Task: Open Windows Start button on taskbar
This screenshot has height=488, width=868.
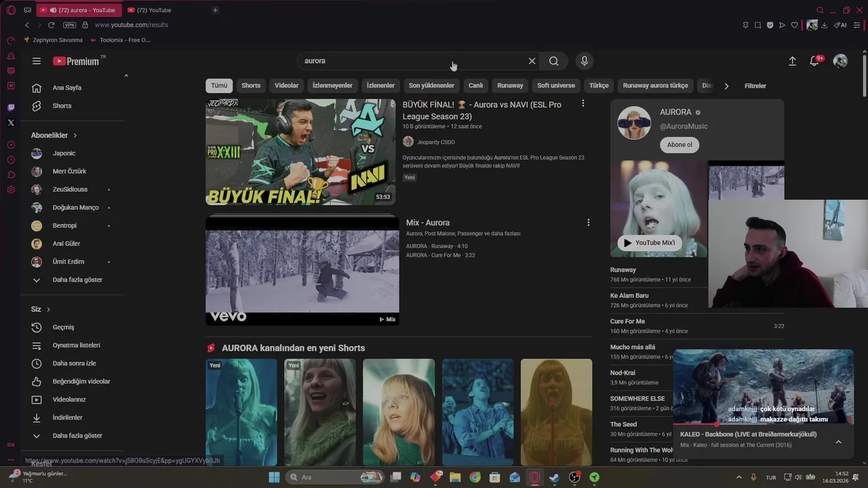Action: tap(274, 477)
